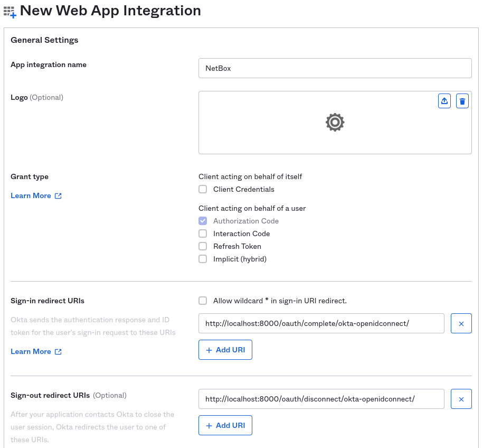Click the external link icon under Sign-in redirect URIs

click(x=57, y=351)
